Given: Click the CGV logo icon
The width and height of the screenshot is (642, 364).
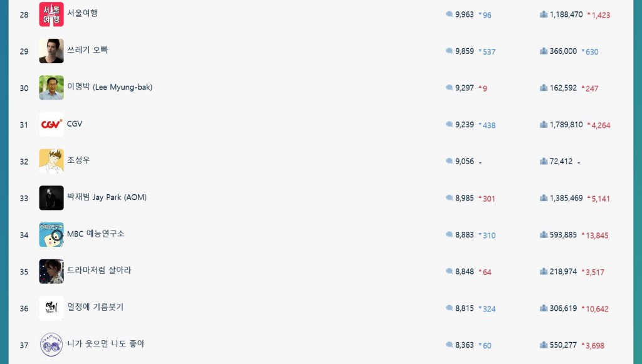Looking at the screenshot, I should pyautogui.click(x=51, y=124).
